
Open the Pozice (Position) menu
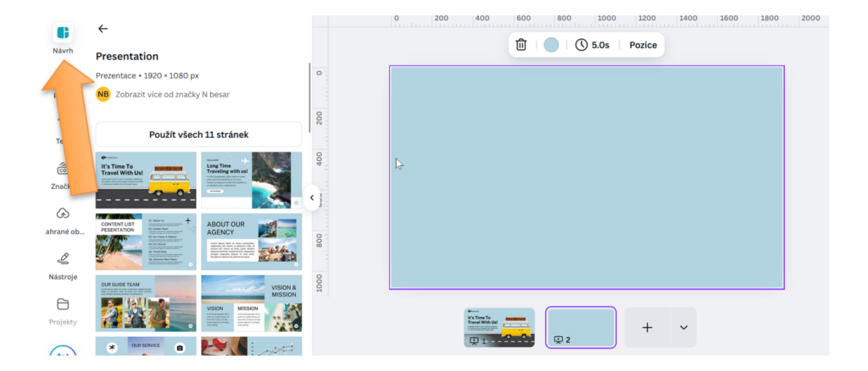tap(643, 45)
